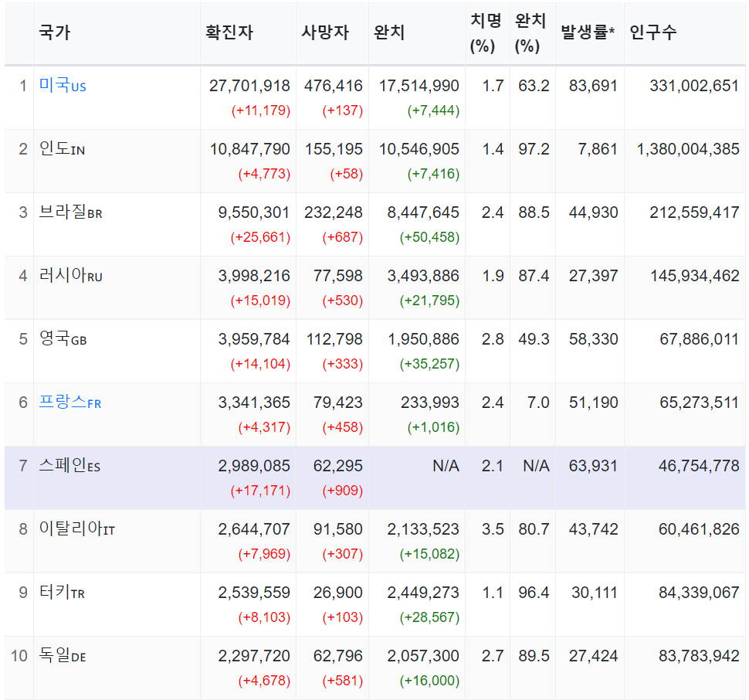This screenshot has width=749, height=700.
Task: Select the 인도 IN country name
Action: click(62, 148)
